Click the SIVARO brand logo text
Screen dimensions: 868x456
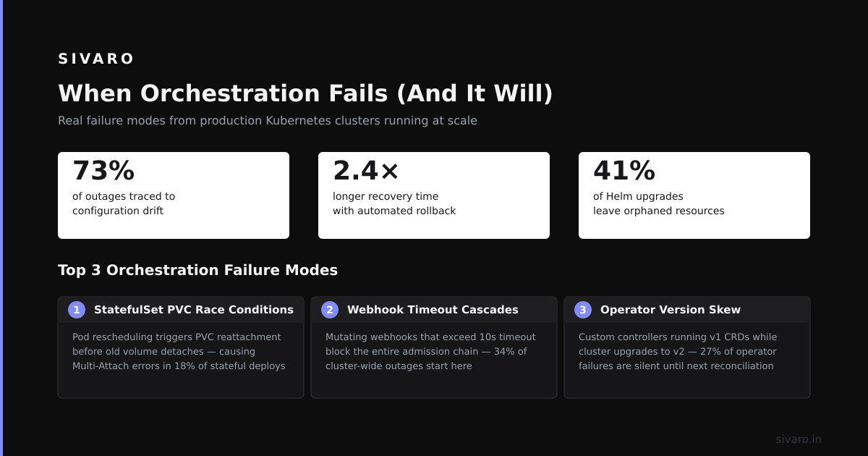96,59
